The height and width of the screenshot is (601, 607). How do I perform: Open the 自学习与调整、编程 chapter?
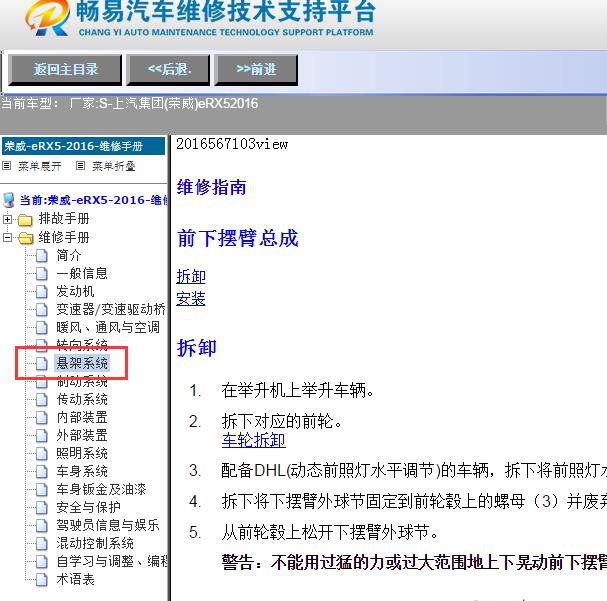tap(111, 561)
